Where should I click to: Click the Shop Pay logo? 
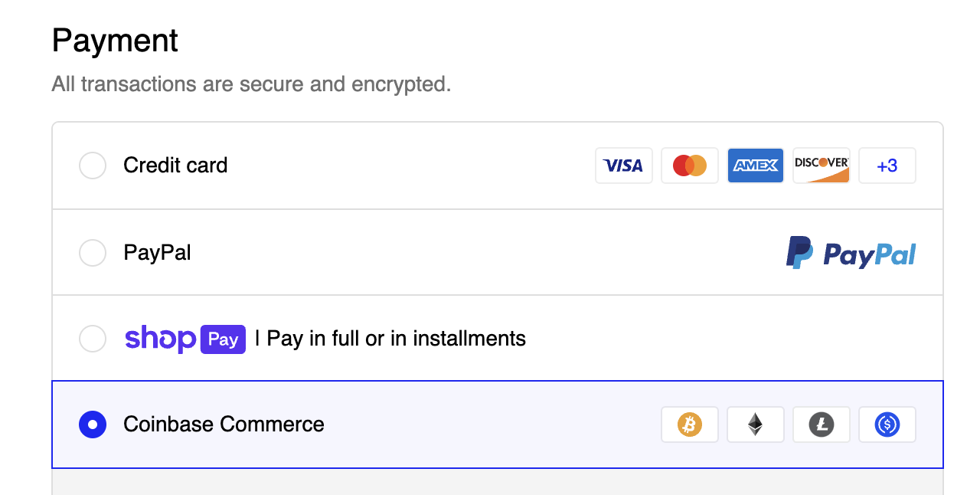pyautogui.click(x=185, y=339)
